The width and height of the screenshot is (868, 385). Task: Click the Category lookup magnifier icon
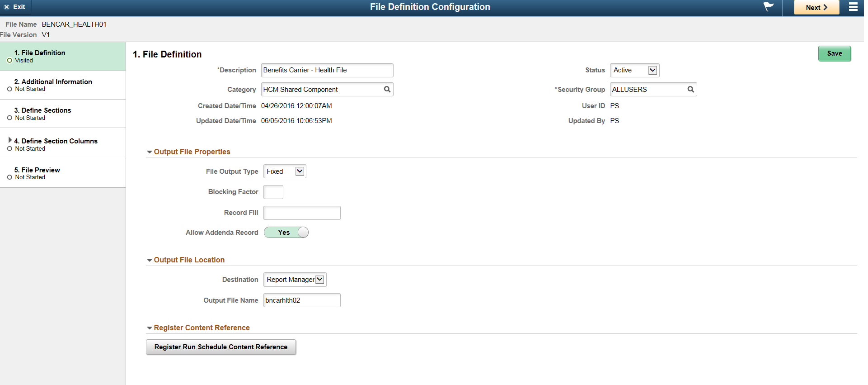[387, 90]
